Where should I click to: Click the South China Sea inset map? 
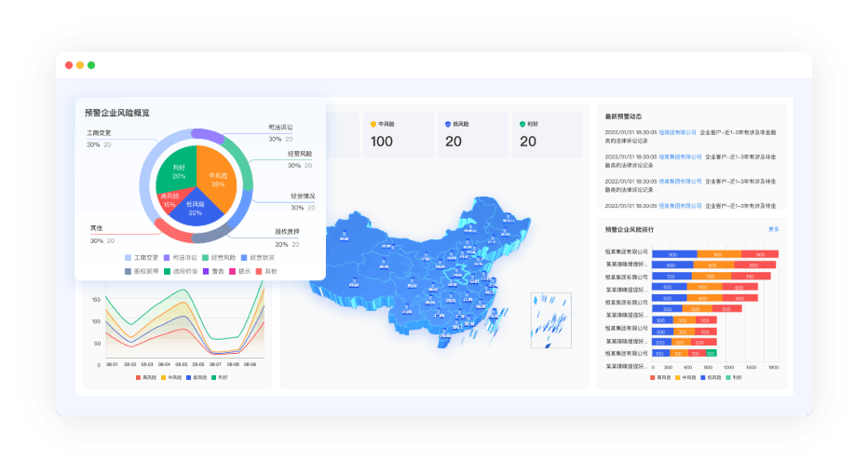550,320
